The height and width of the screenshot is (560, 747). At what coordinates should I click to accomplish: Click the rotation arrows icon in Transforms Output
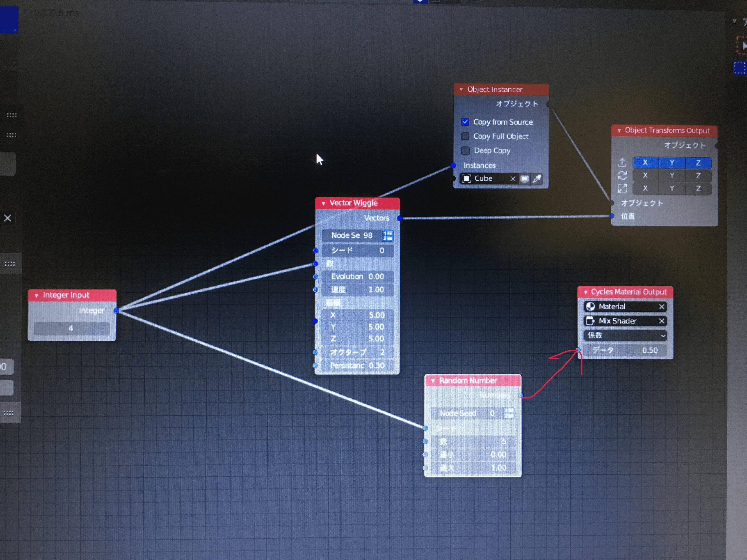(x=622, y=176)
